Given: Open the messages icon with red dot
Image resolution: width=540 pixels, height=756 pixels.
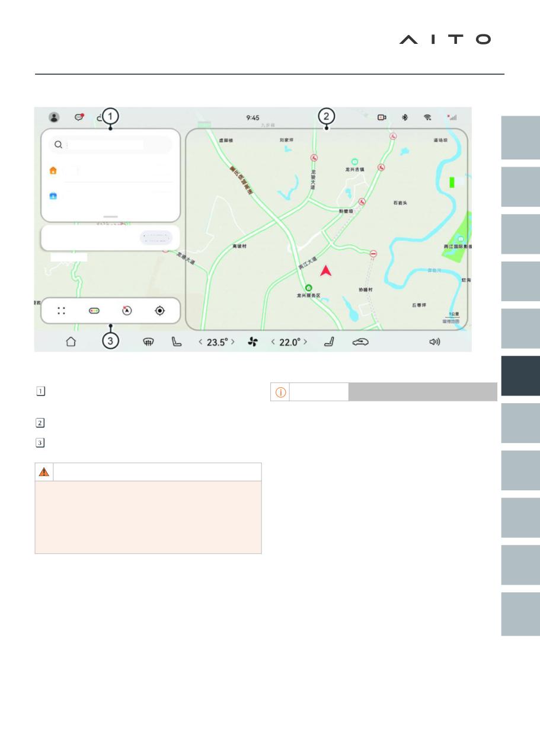Looking at the screenshot, I should click(79, 117).
